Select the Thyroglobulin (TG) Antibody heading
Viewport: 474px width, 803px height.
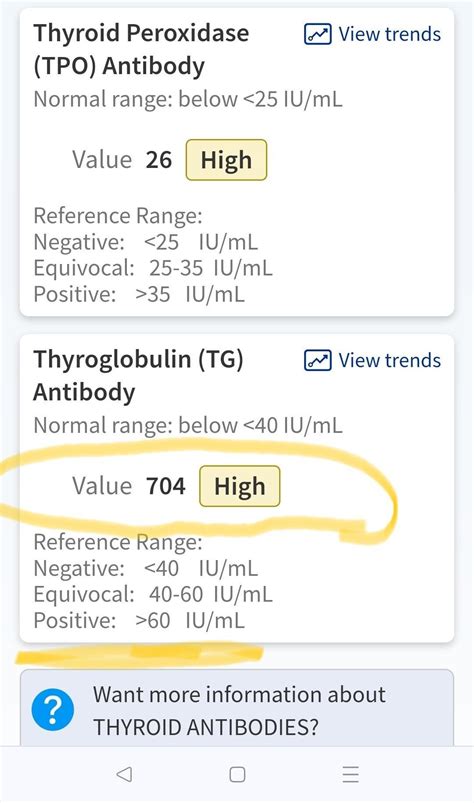pos(138,376)
